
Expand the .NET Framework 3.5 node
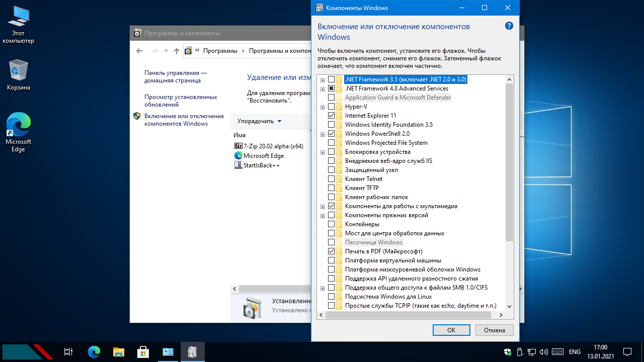[323, 79]
